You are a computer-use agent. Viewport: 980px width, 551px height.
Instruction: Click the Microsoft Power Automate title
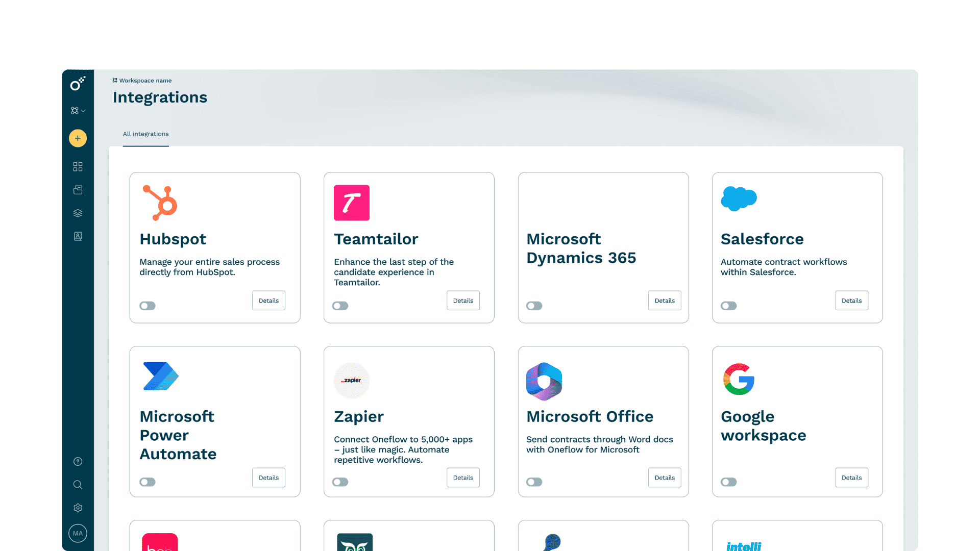point(178,435)
